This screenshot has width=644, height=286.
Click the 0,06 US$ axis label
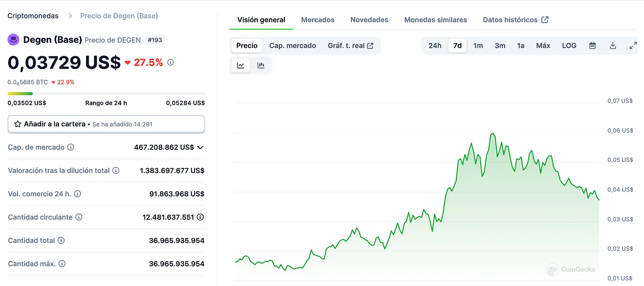620,130
